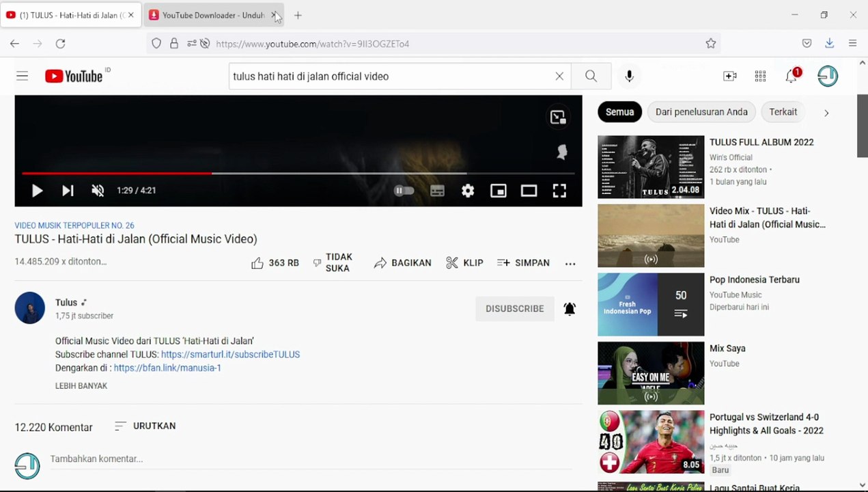Viewport: 868px width, 492px height.
Task: Open URUTKAN comment sort dropdown
Action: pos(145,426)
